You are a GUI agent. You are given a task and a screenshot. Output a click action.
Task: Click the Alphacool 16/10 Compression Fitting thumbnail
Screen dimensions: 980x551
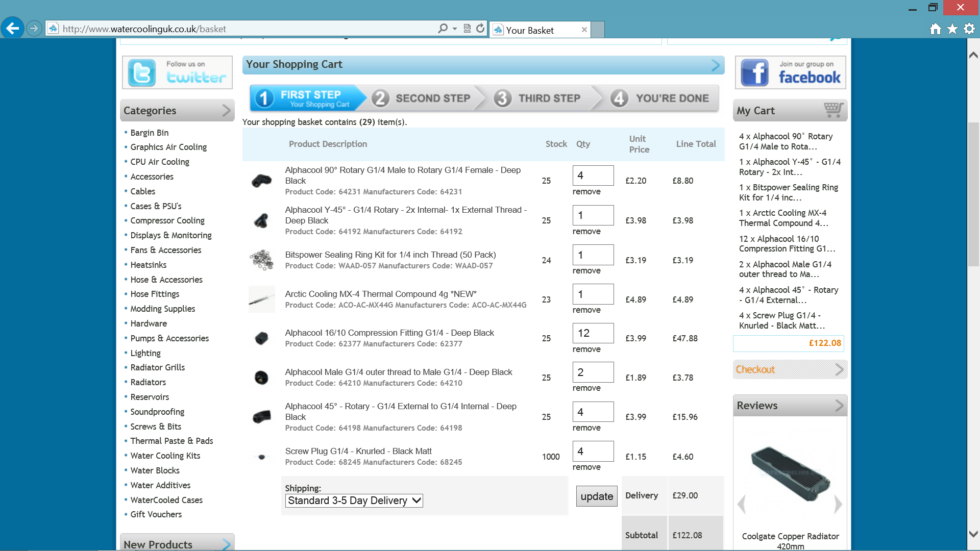tap(261, 338)
